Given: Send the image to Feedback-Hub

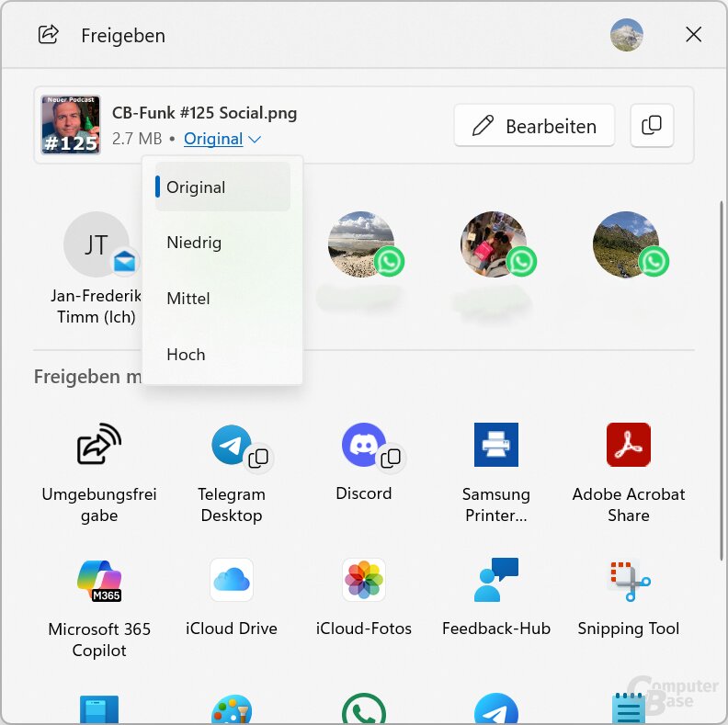Looking at the screenshot, I should [495, 598].
